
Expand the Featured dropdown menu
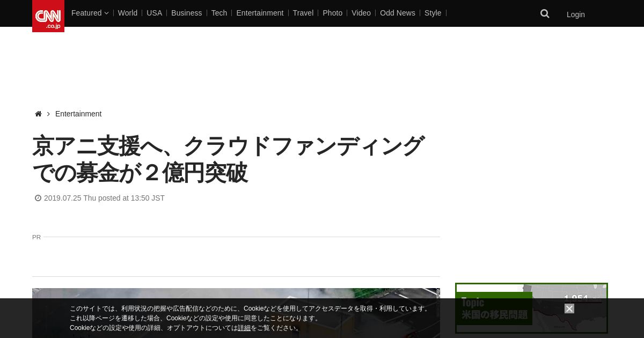90,13
